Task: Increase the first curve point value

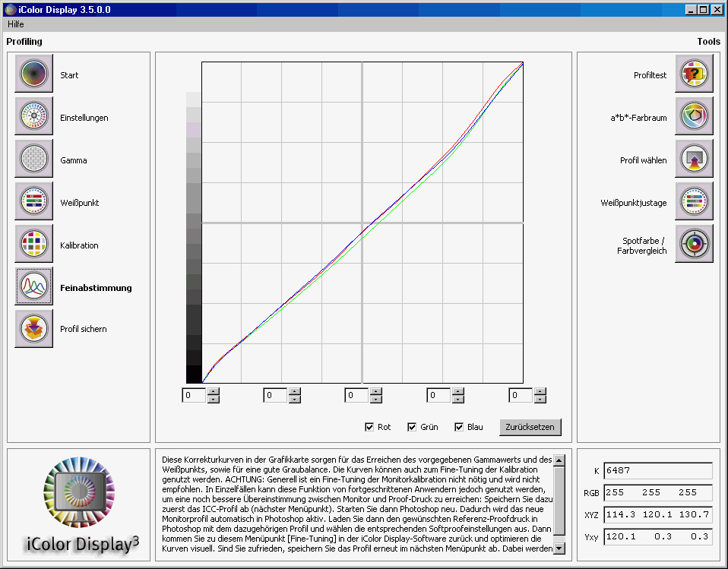Action: point(214,392)
